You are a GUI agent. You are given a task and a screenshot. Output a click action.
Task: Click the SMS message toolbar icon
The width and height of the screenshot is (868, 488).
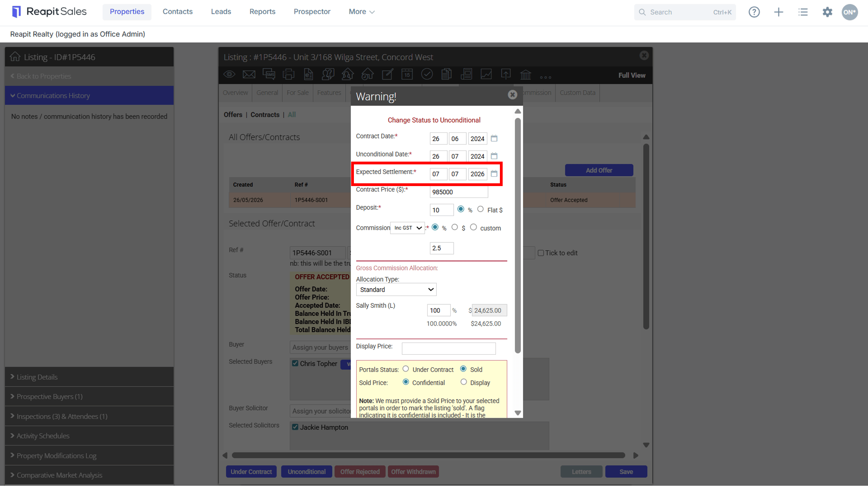269,74
